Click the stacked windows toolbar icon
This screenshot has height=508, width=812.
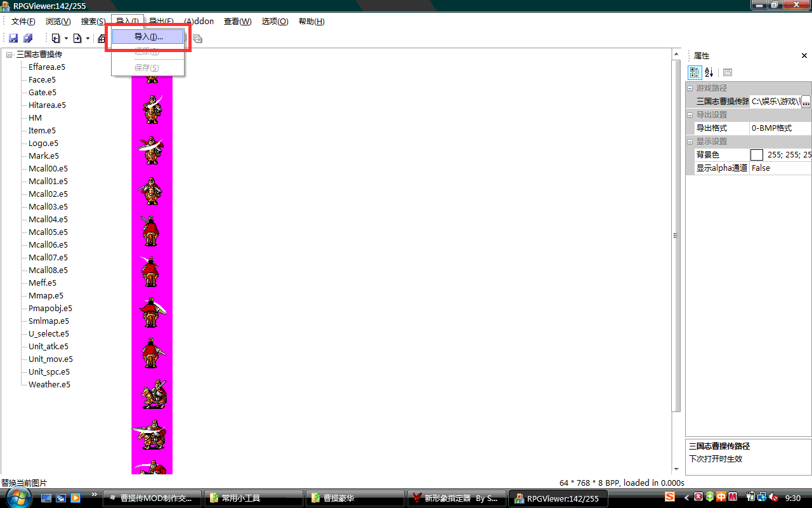tap(197, 39)
